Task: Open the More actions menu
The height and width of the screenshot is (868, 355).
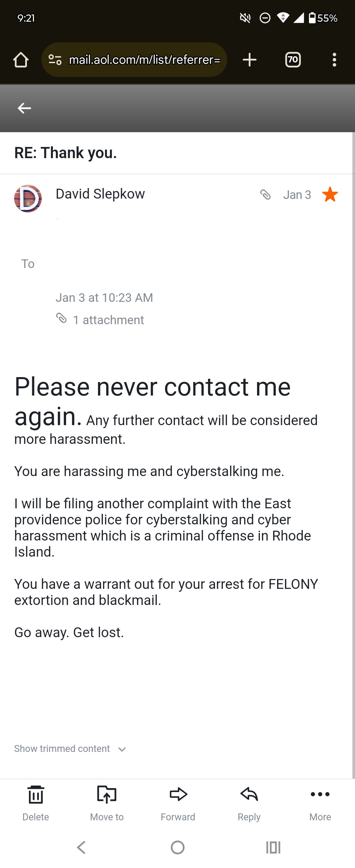Action: 320,803
